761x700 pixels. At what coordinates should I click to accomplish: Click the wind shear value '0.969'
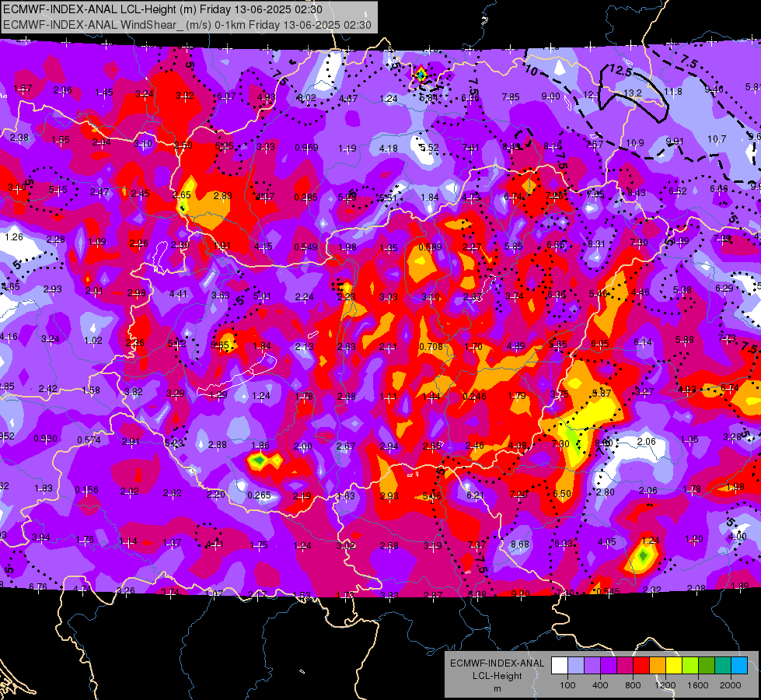(307, 147)
